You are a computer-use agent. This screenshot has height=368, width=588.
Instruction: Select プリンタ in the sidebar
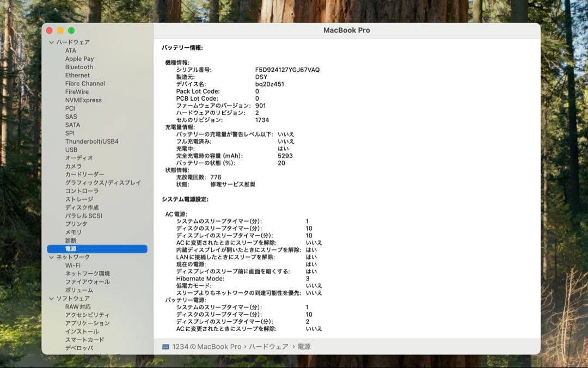76,224
